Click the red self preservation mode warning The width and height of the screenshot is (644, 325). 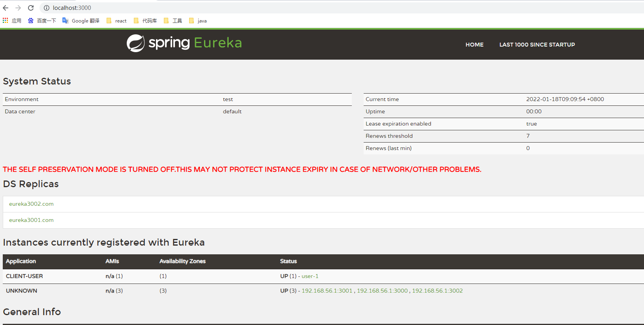point(242,169)
